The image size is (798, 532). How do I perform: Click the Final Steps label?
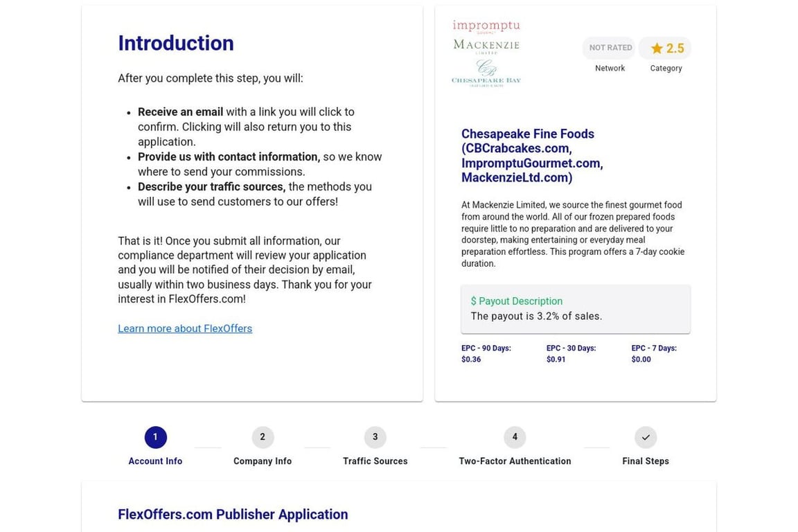click(x=646, y=461)
